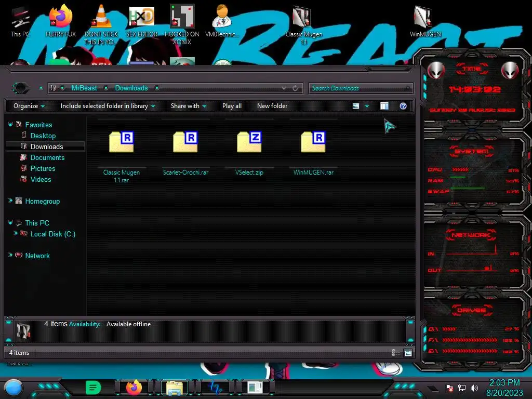
Task: Open view options dropdown arrow
Action: pos(367,106)
